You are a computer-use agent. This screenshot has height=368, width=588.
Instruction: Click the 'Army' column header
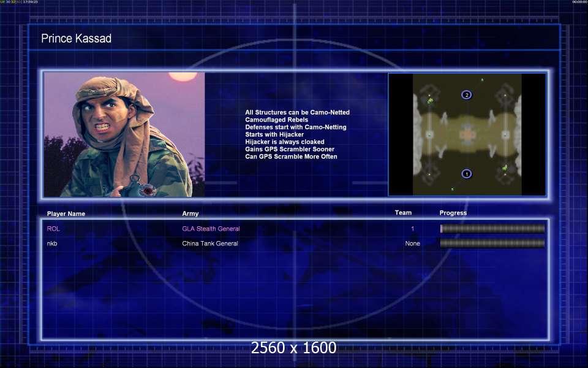(190, 213)
